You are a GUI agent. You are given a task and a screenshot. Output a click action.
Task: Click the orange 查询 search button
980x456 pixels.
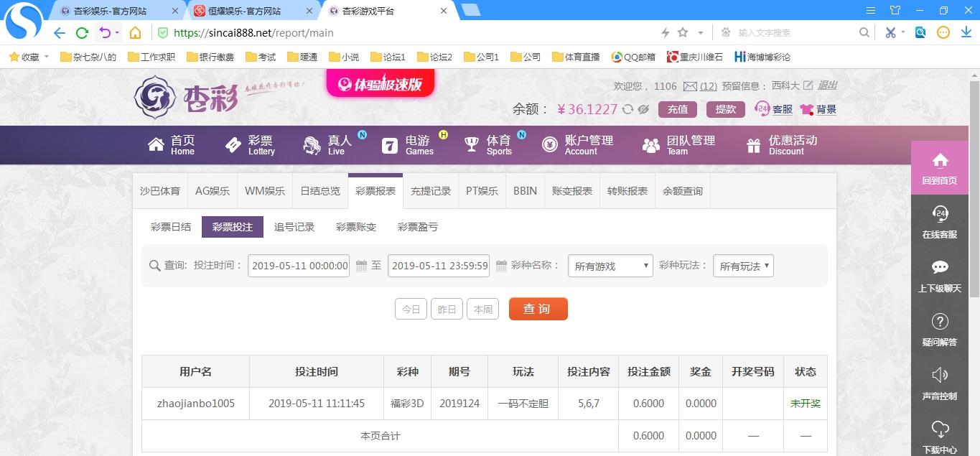click(x=538, y=309)
